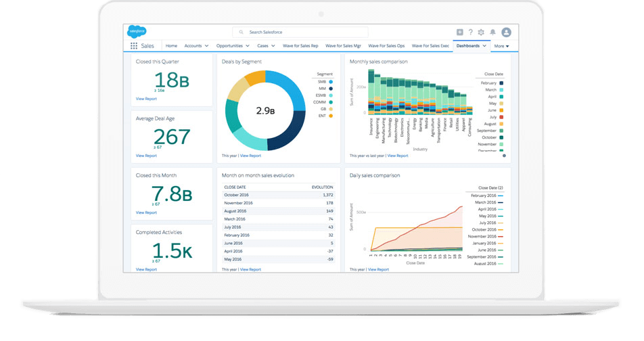This screenshot has height=341, width=644.
Task: Switch to Wave for Sales Rep tab
Action: (300, 46)
